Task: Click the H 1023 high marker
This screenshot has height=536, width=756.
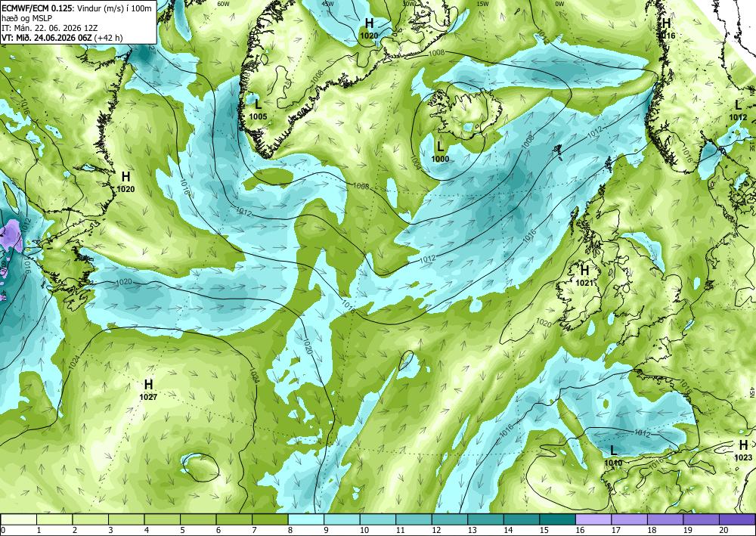Action: pos(743,451)
